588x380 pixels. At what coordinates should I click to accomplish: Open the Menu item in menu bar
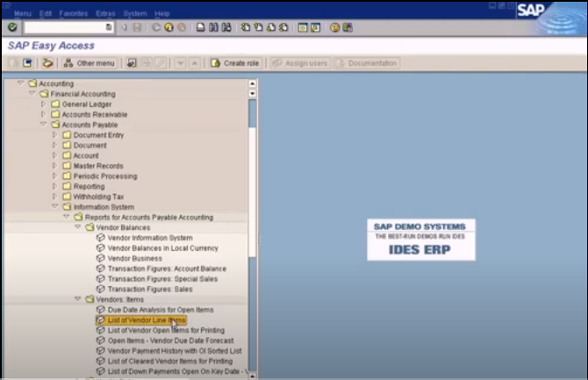[23, 13]
